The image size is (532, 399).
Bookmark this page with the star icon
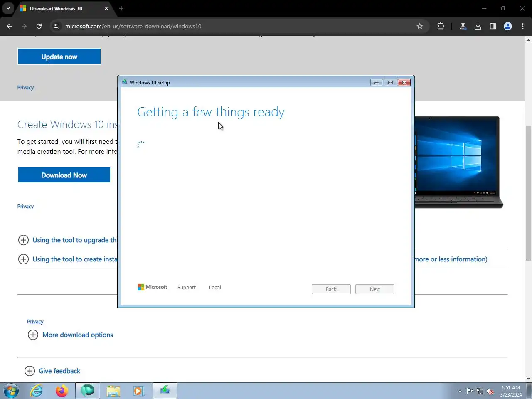coord(420,26)
